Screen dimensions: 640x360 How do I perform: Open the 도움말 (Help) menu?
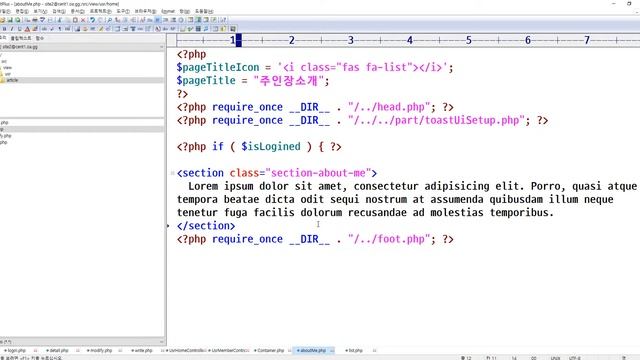pyautogui.click(x=204, y=11)
